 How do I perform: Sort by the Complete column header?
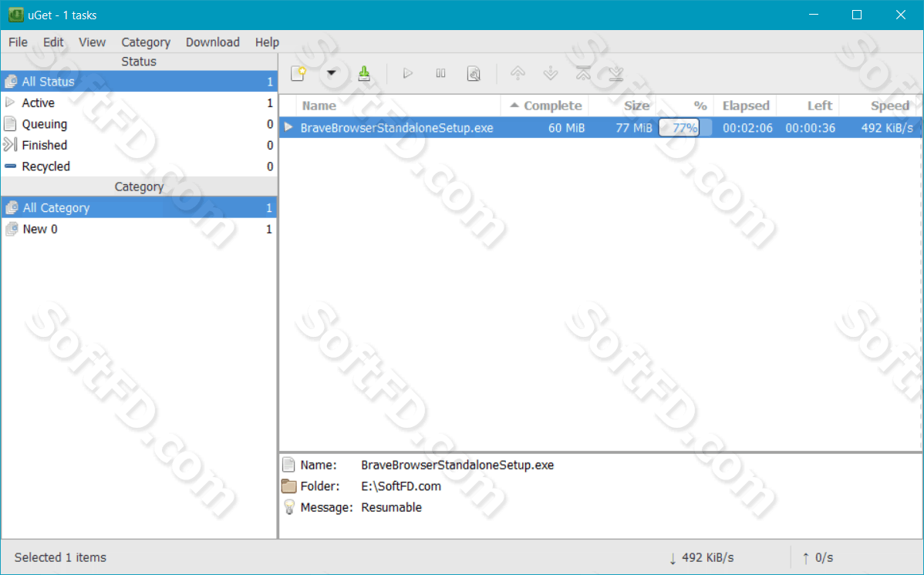point(545,106)
